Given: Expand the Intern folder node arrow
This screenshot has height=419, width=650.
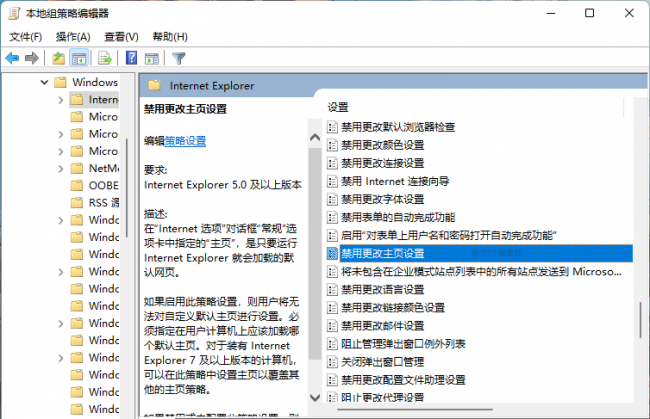Looking at the screenshot, I should tap(61, 100).
